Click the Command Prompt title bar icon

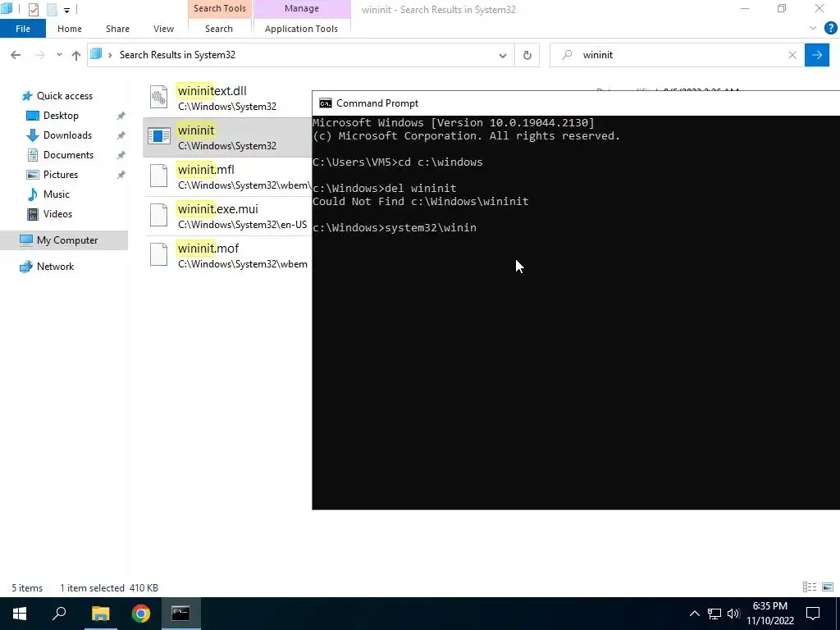tap(326, 103)
